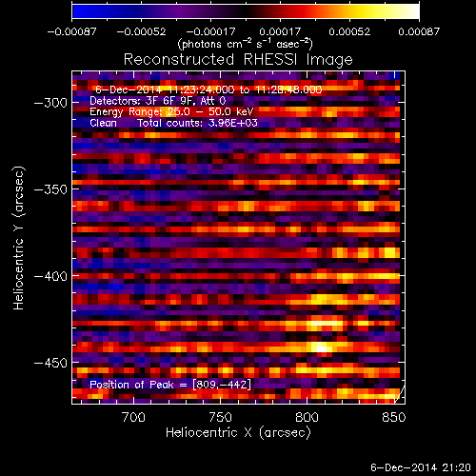The height and width of the screenshot is (476, 476).
Task: Click the colorbar gradient strip
Action: [246, 11]
